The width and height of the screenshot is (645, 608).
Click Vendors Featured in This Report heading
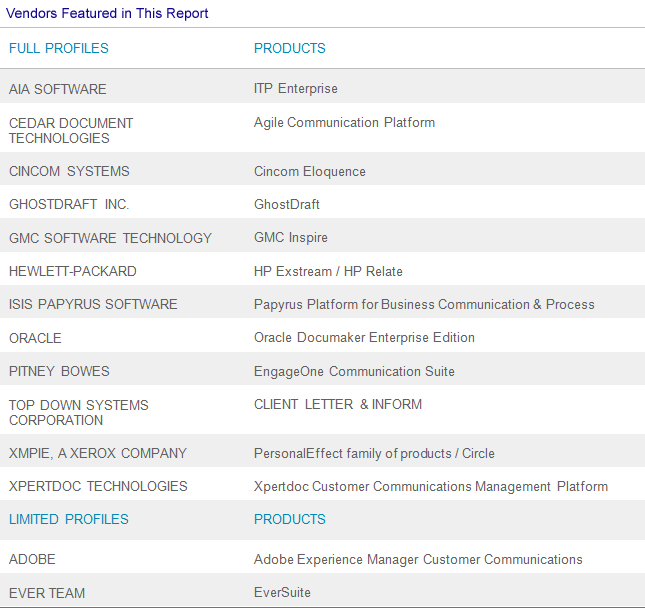pyautogui.click(x=108, y=13)
